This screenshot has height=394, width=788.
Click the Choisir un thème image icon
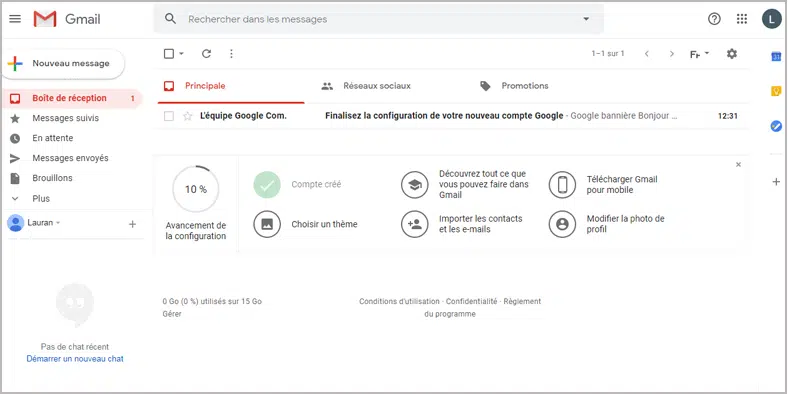tap(267, 224)
